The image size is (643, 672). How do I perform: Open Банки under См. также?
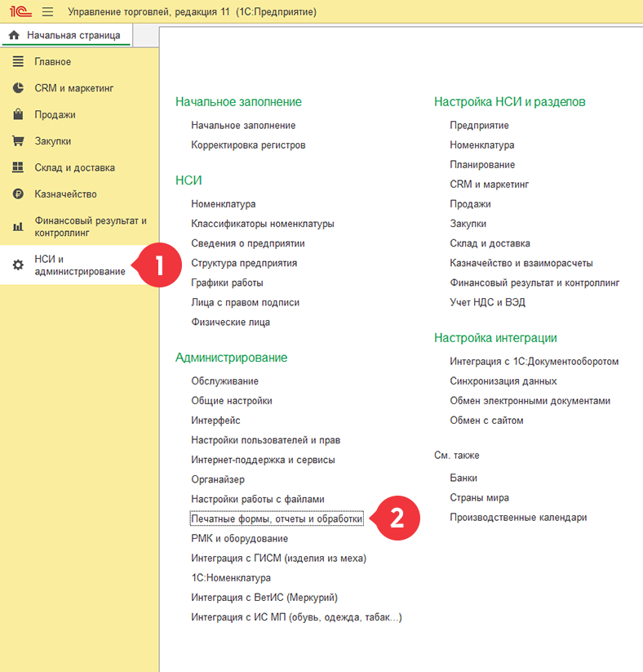463,478
